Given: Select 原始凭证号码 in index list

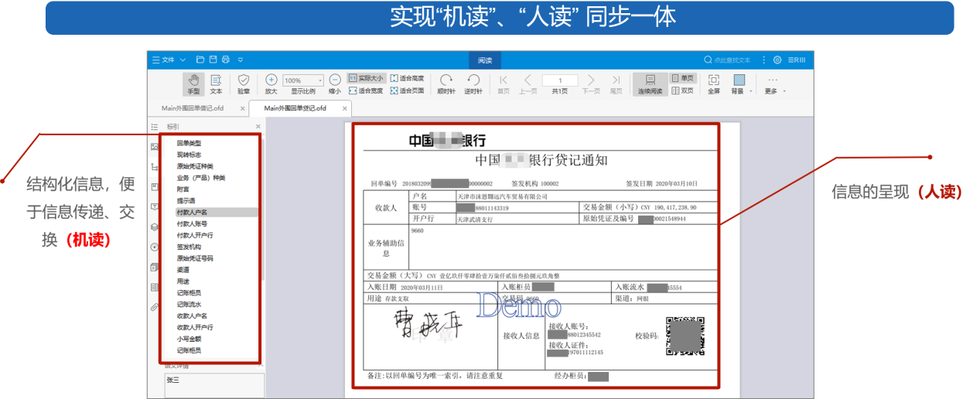Looking at the screenshot, I should (x=195, y=258).
